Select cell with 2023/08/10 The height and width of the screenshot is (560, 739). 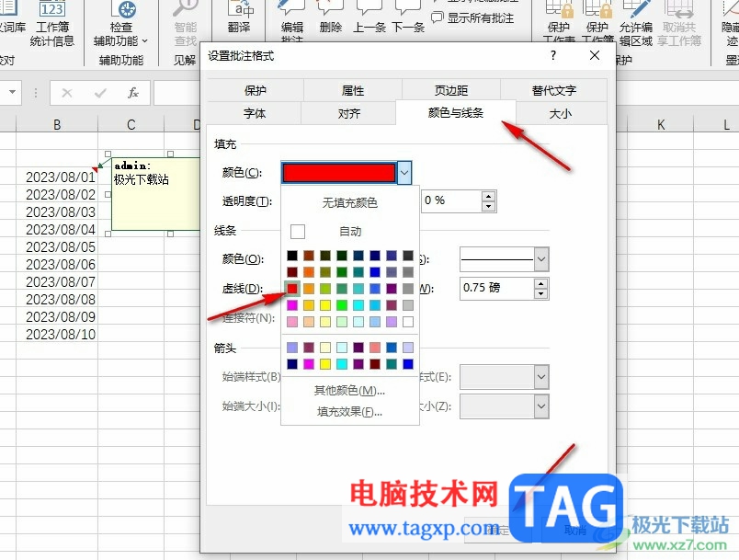(x=57, y=334)
